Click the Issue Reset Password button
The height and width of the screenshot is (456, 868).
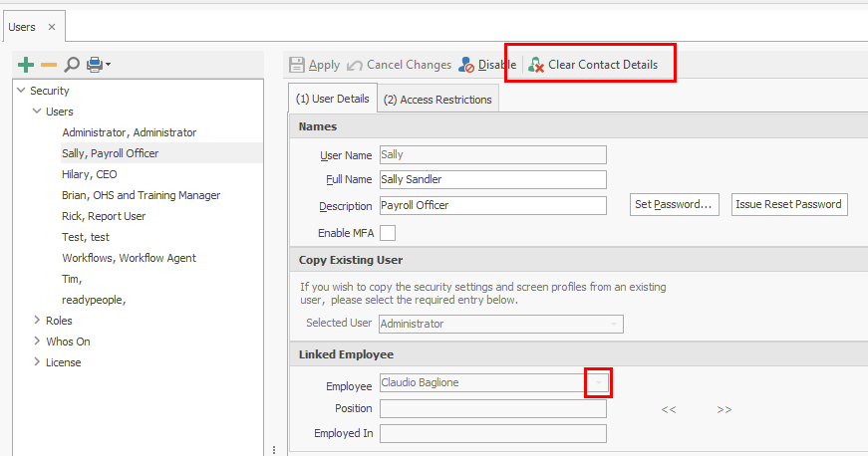click(788, 205)
